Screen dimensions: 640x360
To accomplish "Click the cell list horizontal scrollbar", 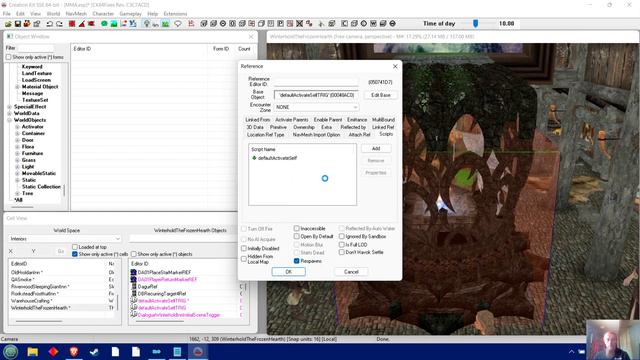I will pos(39,321).
